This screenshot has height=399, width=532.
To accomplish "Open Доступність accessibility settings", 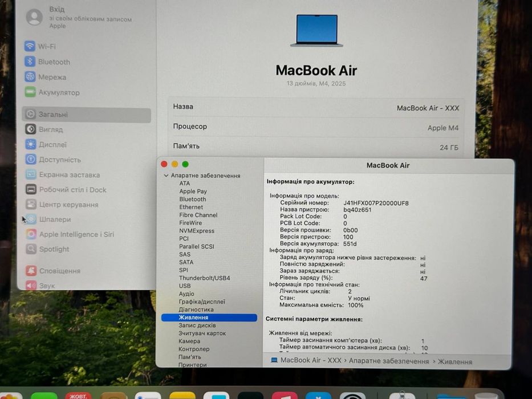I will pos(53,160).
